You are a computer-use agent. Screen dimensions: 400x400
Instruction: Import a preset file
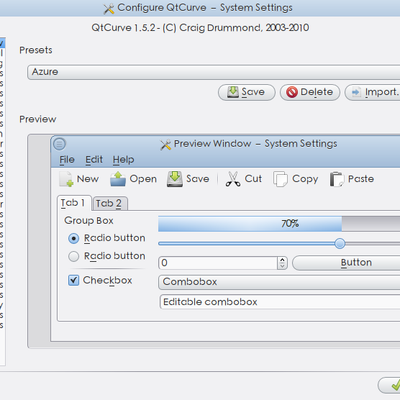click(x=372, y=92)
